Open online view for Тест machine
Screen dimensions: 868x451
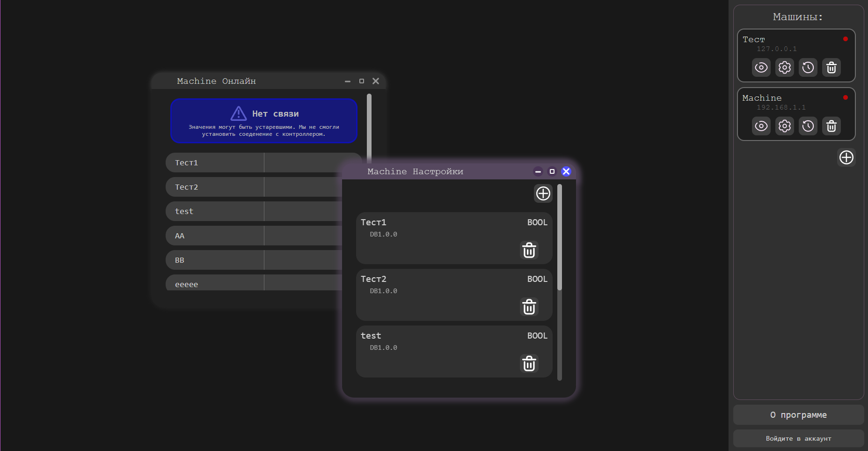click(x=761, y=67)
